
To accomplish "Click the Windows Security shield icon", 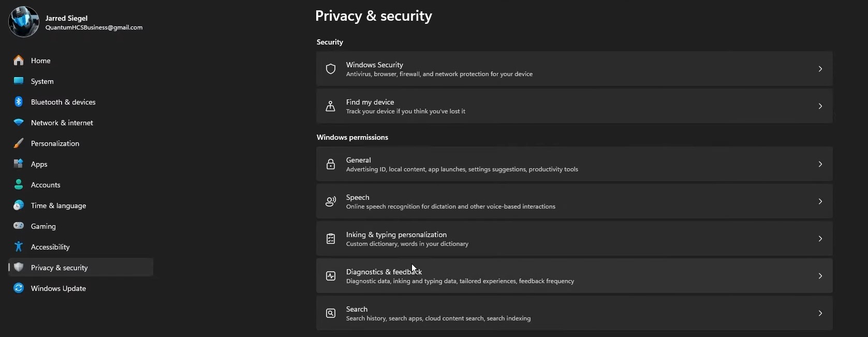I will [x=331, y=68].
